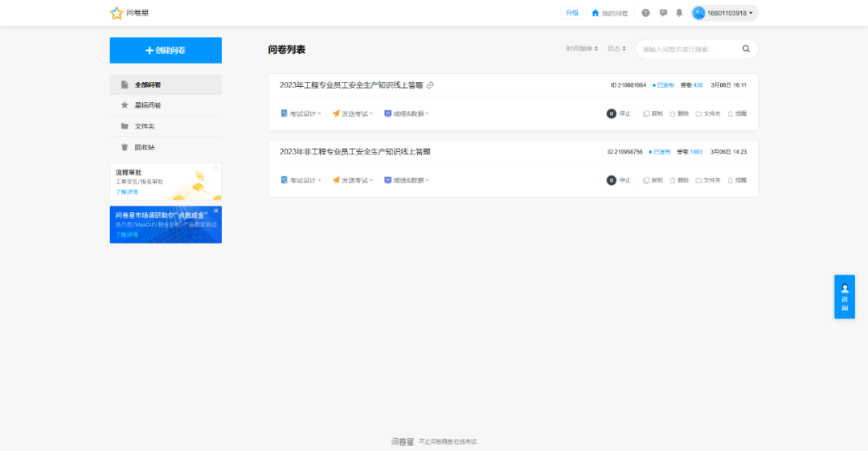Open the message feedback icon in header
Screen dimensions: 868x451
click(x=663, y=13)
